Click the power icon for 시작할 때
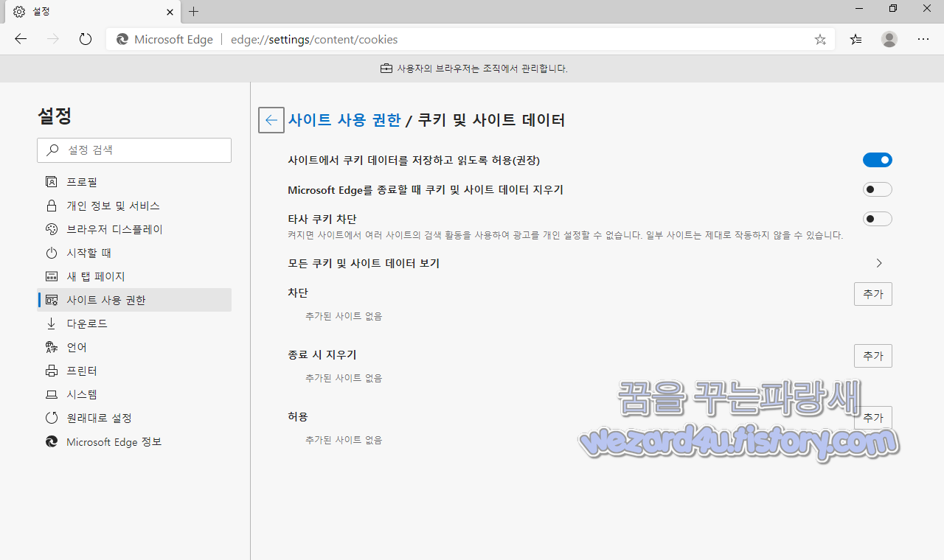The width and height of the screenshot is (944, 560). coord(52,253)
